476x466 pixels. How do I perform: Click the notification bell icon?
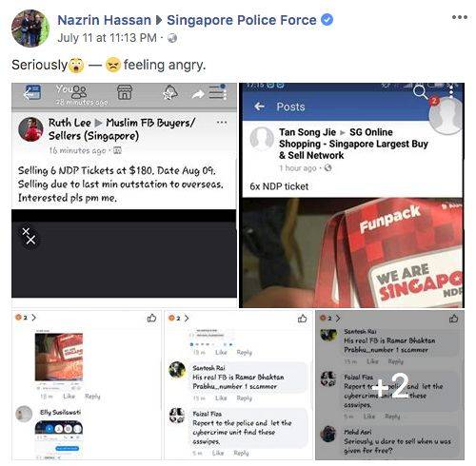(x=169, y=93)
